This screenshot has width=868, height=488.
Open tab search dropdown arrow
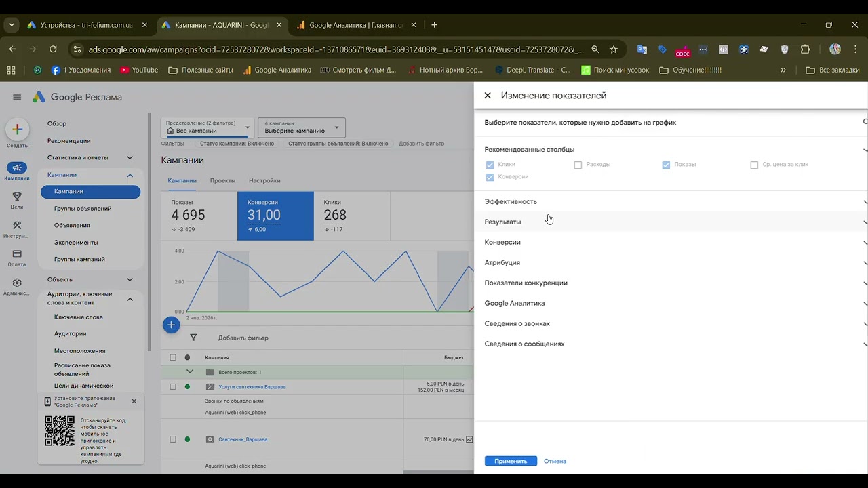12,25
